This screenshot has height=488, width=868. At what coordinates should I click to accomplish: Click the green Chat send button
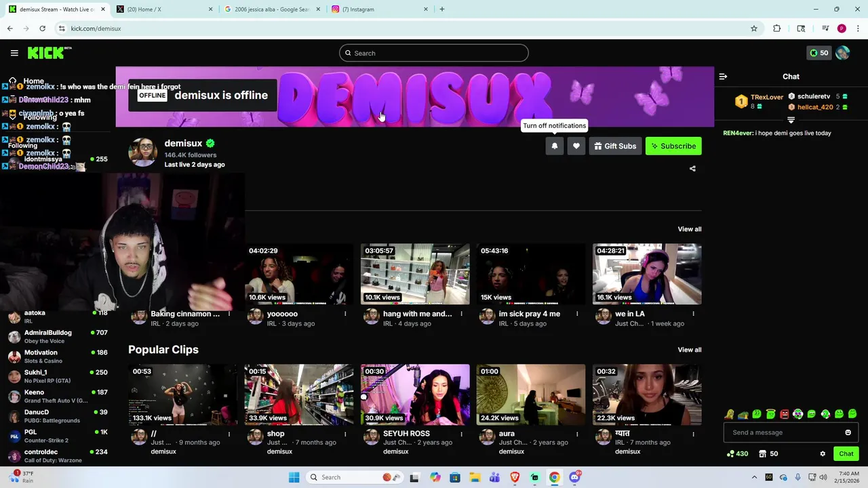[x=846, y=454]
